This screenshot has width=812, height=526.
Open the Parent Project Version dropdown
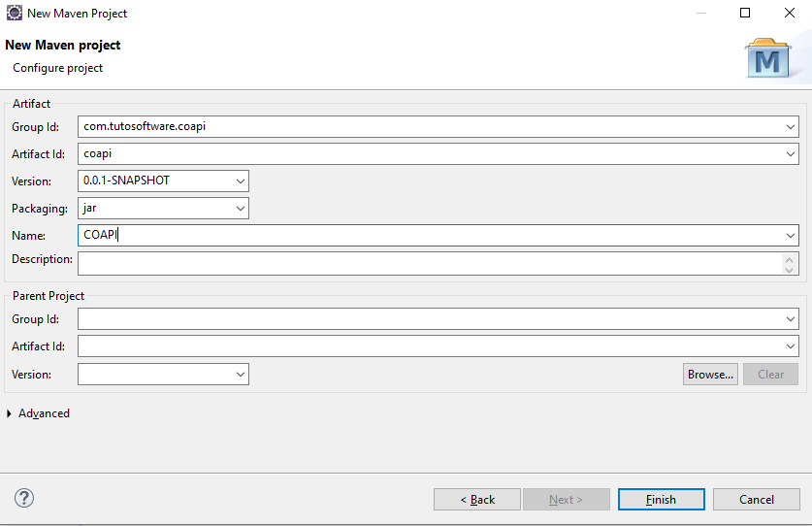(241, 375)
